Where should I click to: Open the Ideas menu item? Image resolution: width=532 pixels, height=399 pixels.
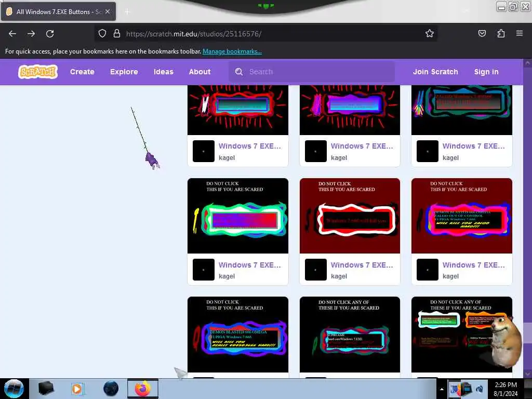[164, 72]
